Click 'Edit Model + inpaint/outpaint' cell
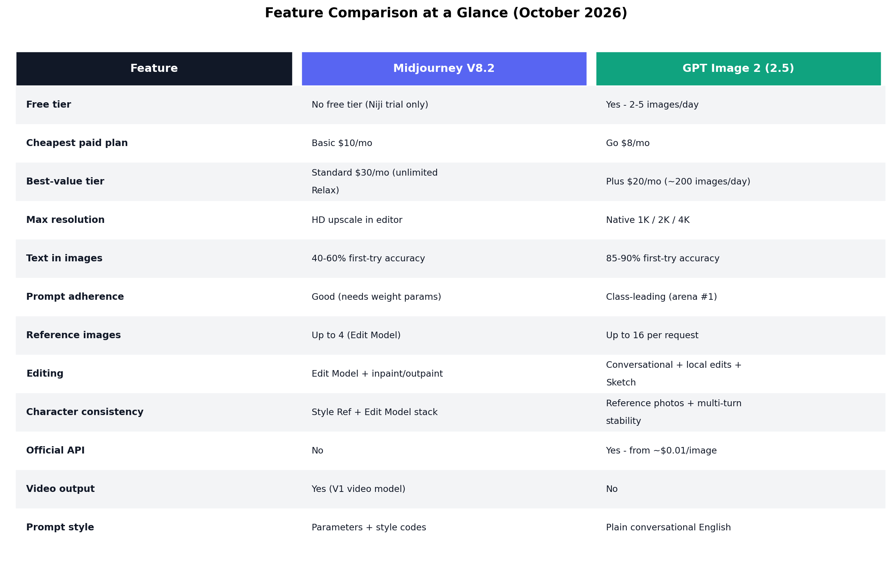Viewport: 892px width, 588px height. click(377, 374)
